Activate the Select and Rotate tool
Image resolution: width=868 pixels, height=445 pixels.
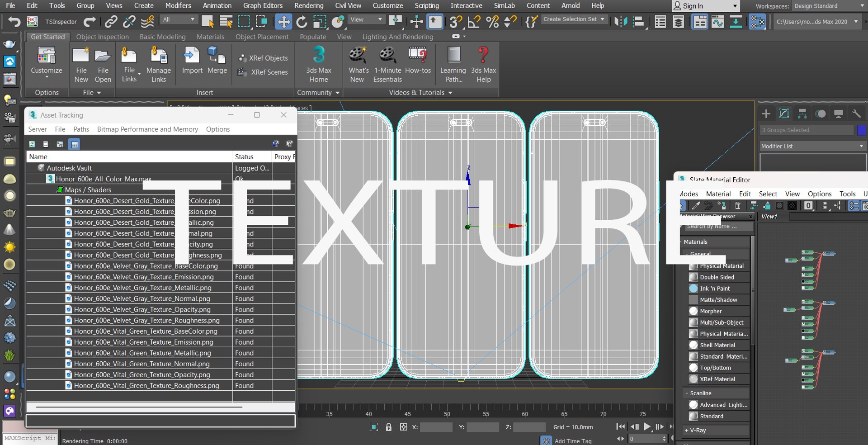pyautogui.click(x=302, y=21)
